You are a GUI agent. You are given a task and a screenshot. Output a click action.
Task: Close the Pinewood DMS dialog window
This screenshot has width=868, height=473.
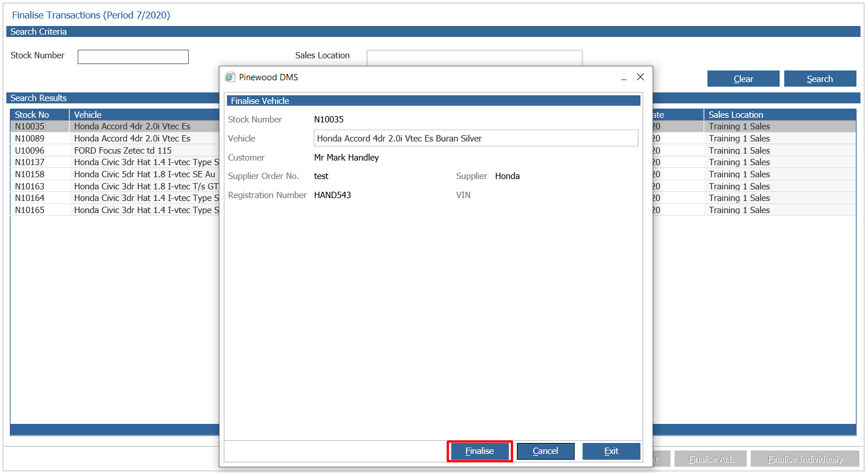coord(640,77)
